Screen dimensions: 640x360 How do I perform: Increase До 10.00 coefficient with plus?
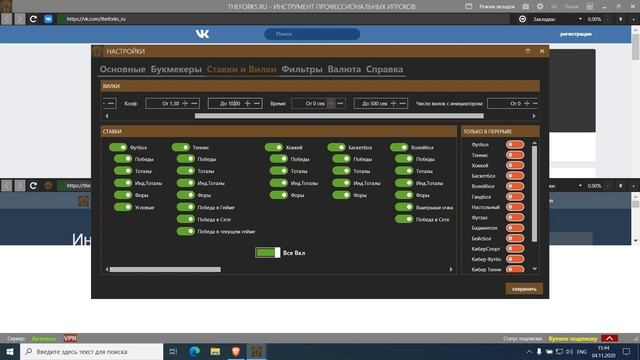pyautogui.click(x=247, y=104)
